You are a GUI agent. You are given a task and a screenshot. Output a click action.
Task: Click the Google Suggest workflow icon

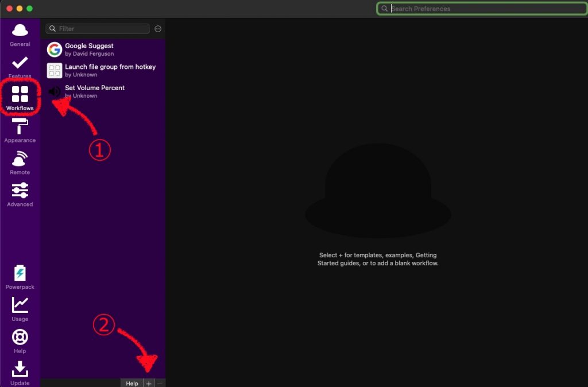point(54,49)
